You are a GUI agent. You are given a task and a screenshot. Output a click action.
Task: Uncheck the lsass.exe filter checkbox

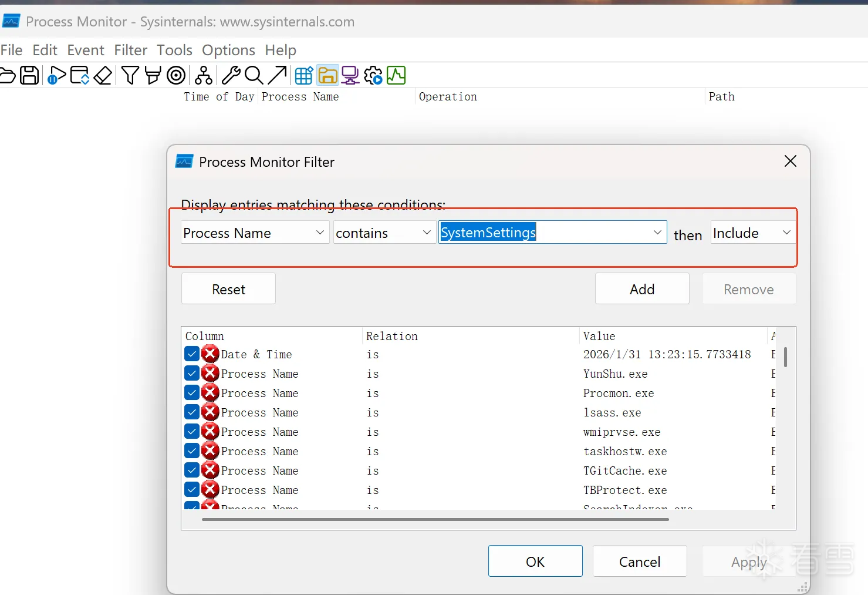(192, 412)
